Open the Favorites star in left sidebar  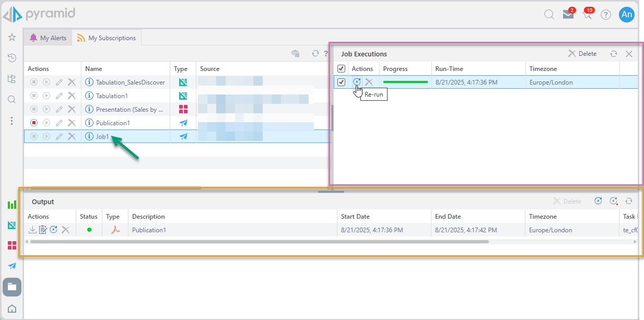tap(12, 38)
